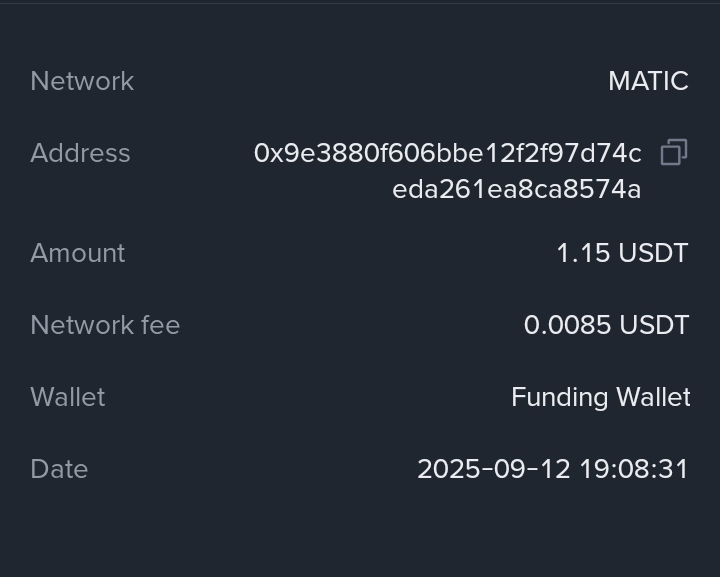Select the MATIC network value
Screen dimensions: 720x577
(648, 81)
